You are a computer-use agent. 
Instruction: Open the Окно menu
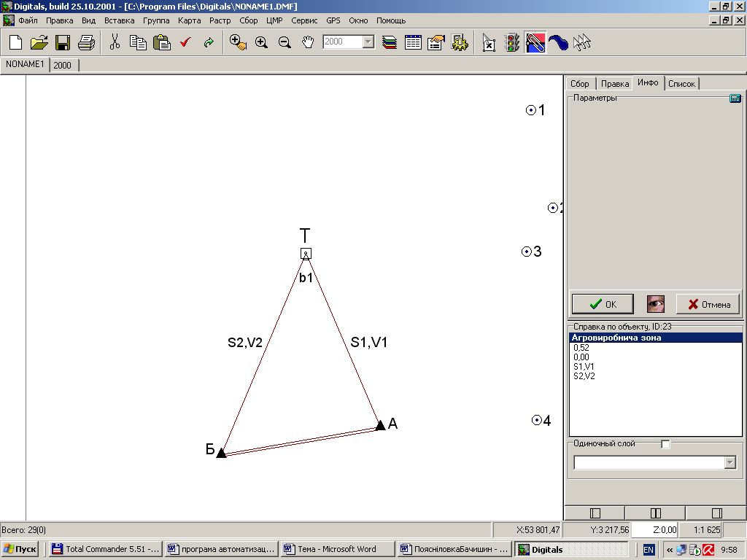pos(358,20)
